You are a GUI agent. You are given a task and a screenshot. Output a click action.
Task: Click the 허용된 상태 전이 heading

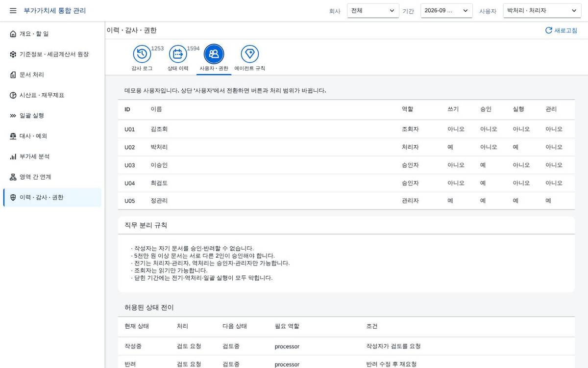tap(149, 308)
